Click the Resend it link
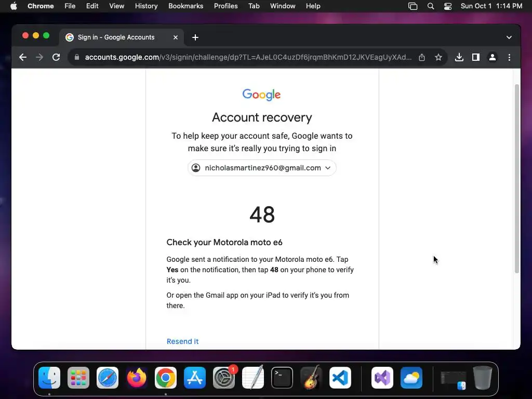 coord(182,341)
